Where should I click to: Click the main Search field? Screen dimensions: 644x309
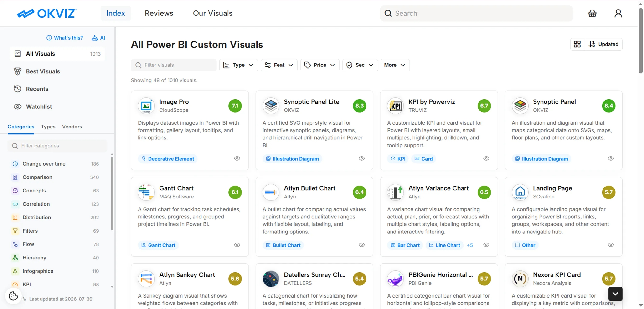476,14
